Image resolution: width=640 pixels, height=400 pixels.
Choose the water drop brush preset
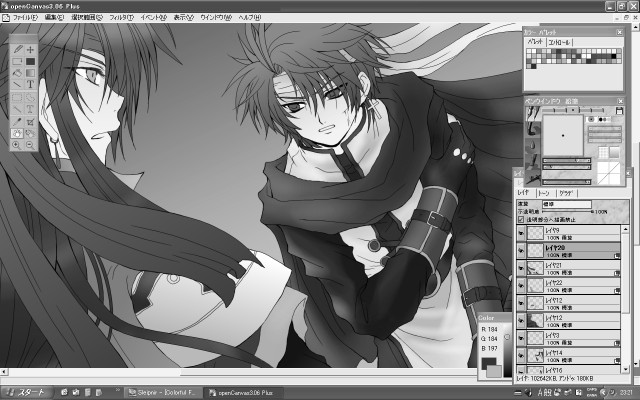point(532,146)
